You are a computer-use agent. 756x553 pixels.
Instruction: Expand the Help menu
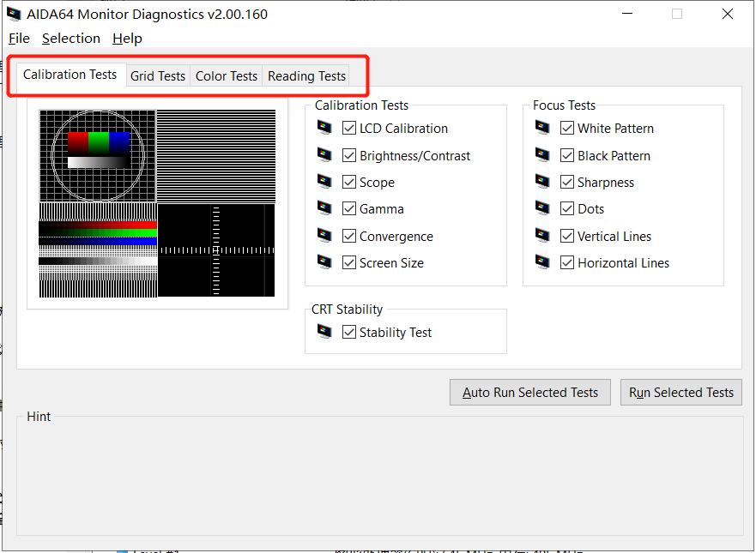click(127, 39)
